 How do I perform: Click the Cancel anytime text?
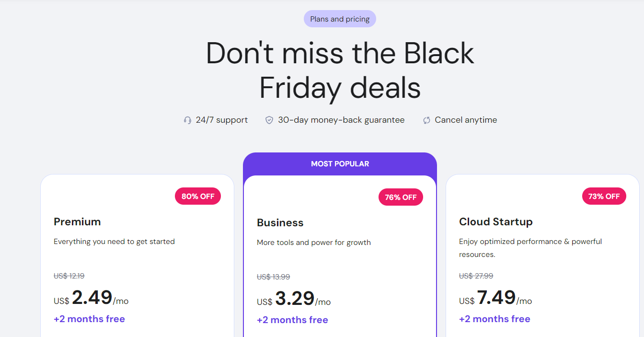(x=466, y=120)
